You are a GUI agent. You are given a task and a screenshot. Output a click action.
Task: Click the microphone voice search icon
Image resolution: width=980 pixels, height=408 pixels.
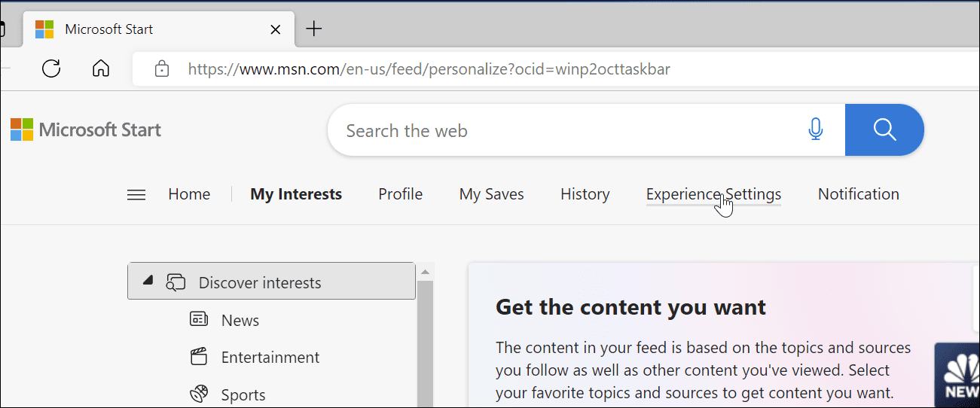tap(815, 130)
